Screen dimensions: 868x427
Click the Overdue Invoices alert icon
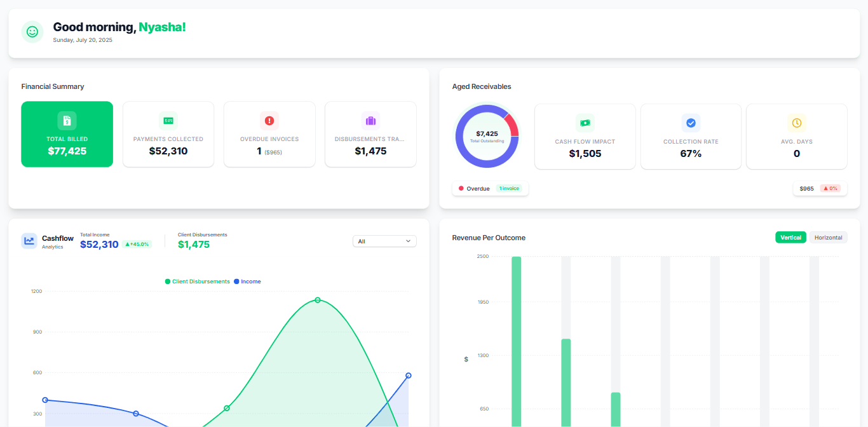click(x=269, y=120)
